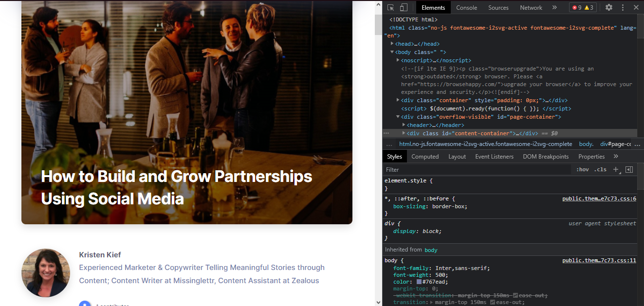The height and width of the screenshot is (306, 644).
Task: Click the font-family: Inter,sans-serif declaration
Action: (442, 268)
